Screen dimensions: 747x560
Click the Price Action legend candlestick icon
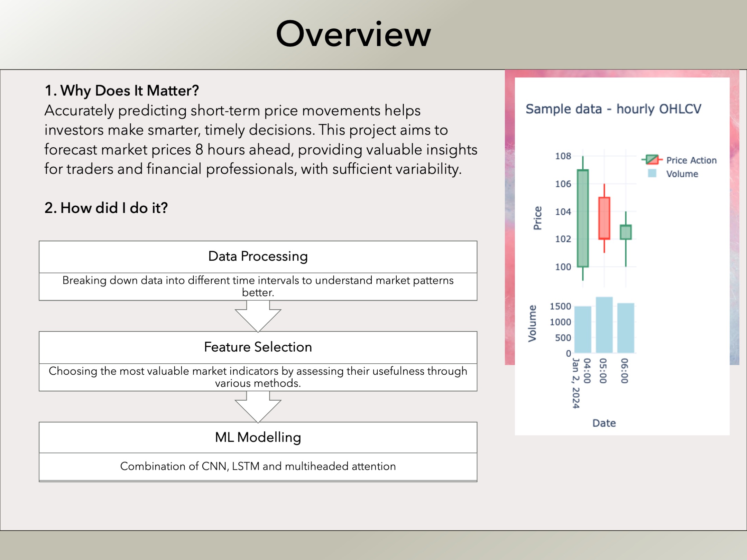(x=652, y=160)
